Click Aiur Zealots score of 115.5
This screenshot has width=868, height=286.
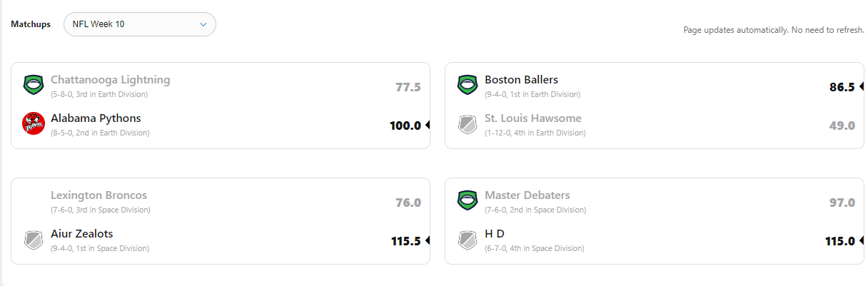pos(405,241)
